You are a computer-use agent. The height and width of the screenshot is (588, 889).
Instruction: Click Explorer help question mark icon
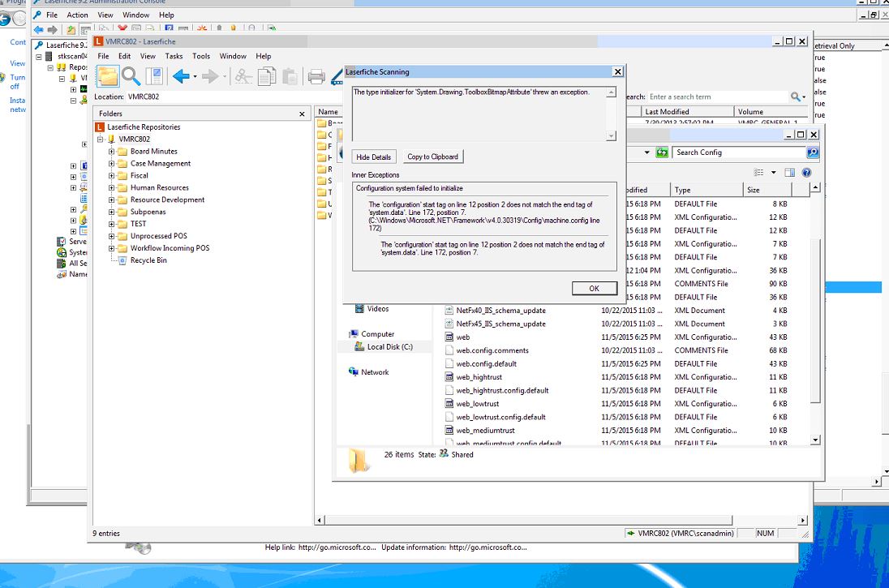pos(806,173)
